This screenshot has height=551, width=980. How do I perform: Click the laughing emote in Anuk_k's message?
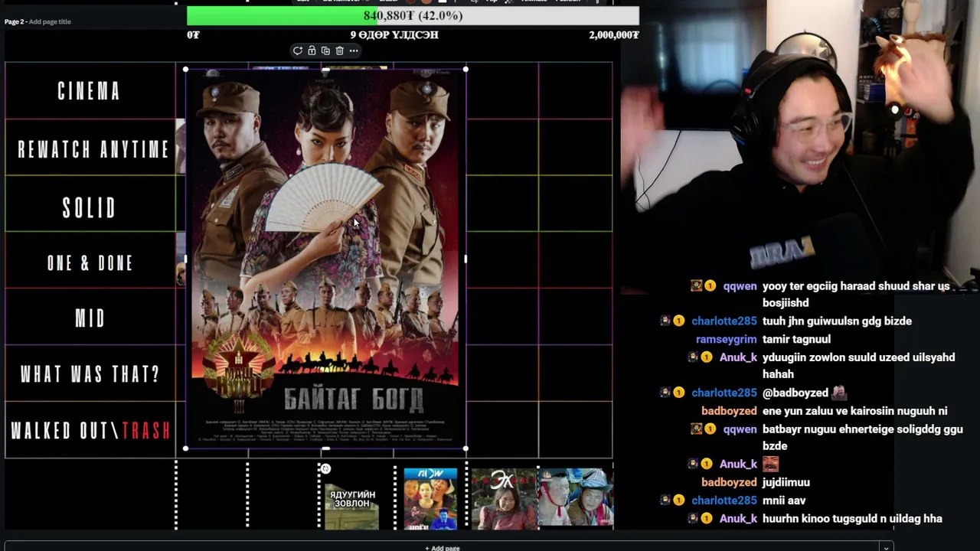click(x=770, y=464)
